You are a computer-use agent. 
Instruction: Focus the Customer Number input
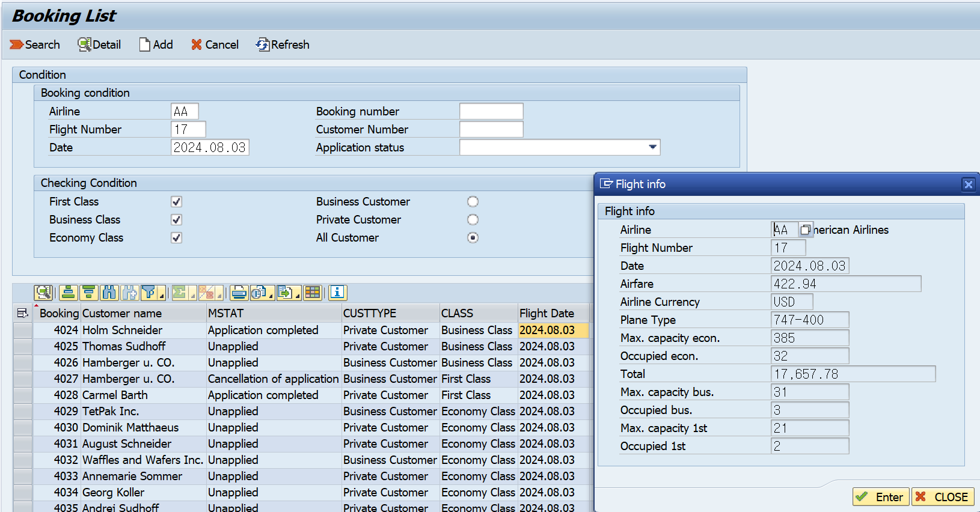(491, 129)
